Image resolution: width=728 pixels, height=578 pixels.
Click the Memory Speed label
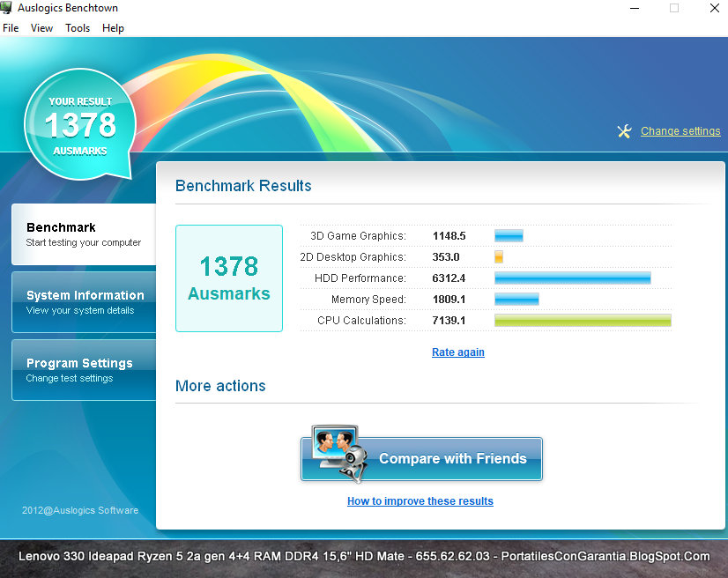(x=368, y=300)
